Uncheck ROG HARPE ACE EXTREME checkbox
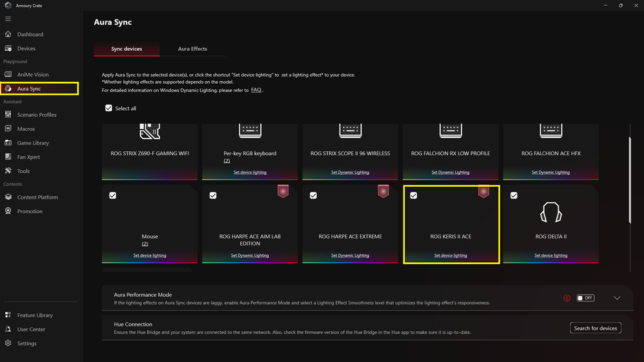The image size is (644, 362). tap(313, 195)
